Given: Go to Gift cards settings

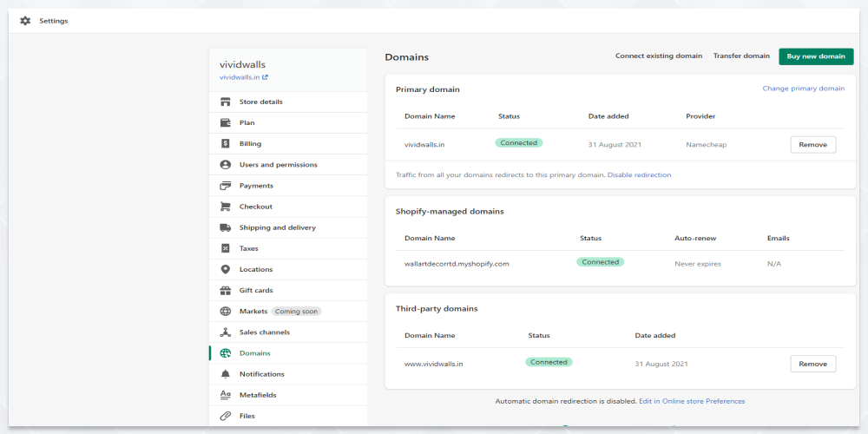Looking at the screenshot, I should coord(288,290).
